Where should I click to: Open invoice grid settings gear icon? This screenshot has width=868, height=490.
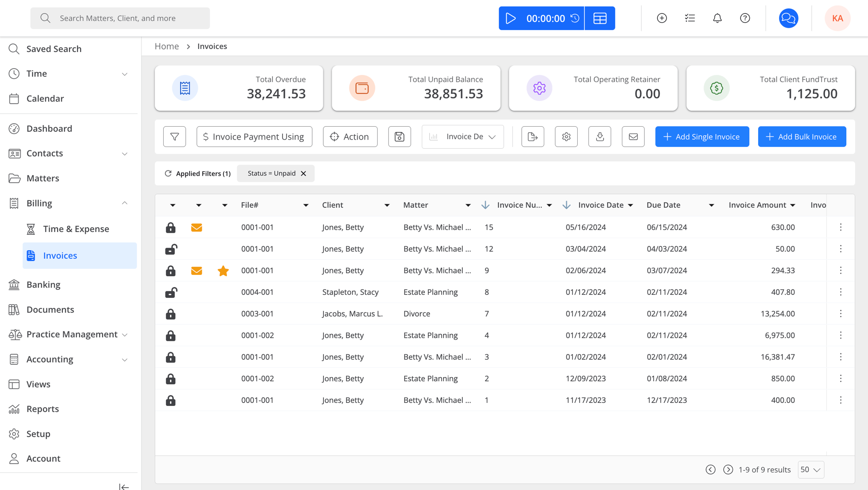tap(566, 137)
